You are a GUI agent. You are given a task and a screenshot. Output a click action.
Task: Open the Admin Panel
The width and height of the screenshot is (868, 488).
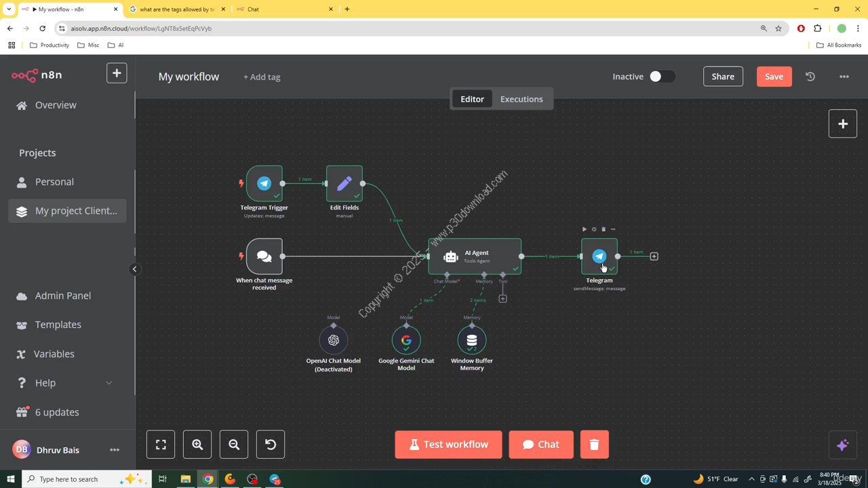pyautogui.click(x=54, y=296)
